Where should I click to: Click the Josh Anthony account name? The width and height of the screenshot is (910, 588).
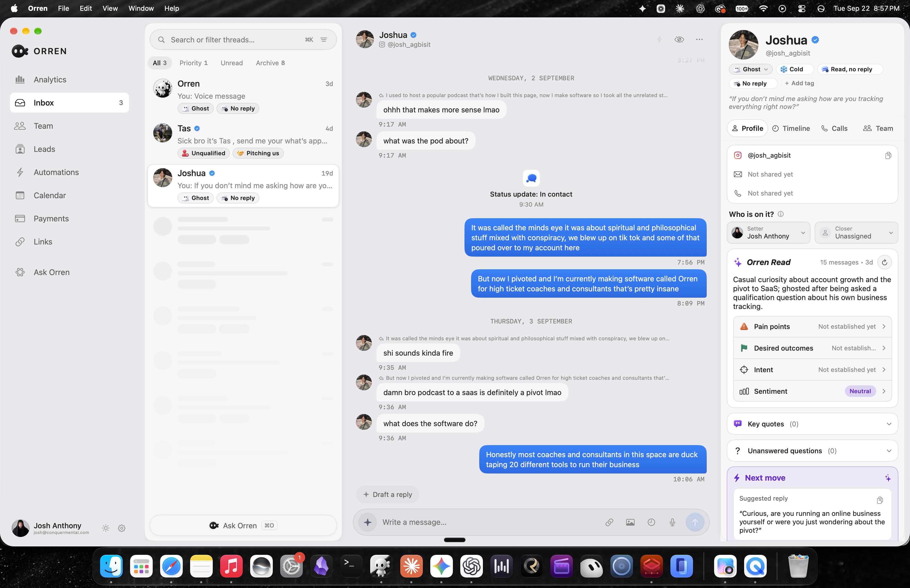(57, 526)
